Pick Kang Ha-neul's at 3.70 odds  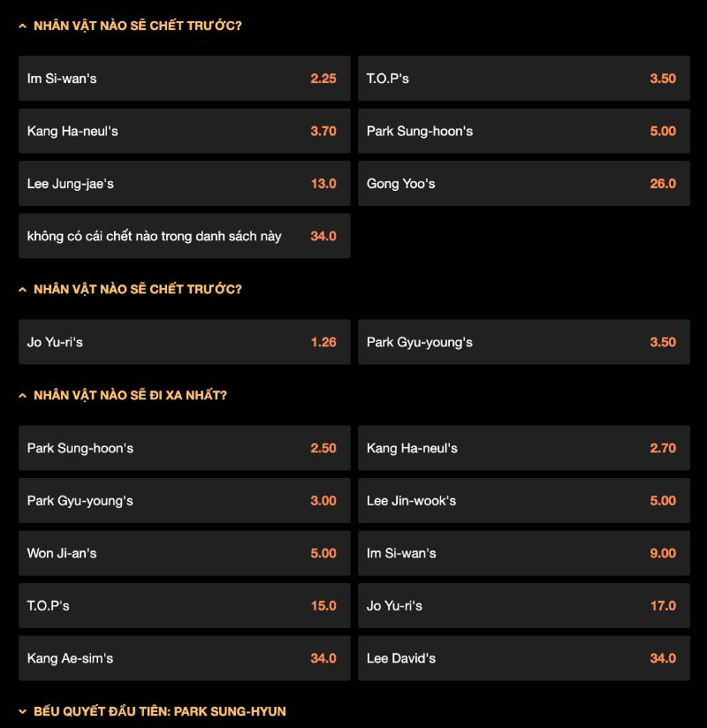point(184,131)
